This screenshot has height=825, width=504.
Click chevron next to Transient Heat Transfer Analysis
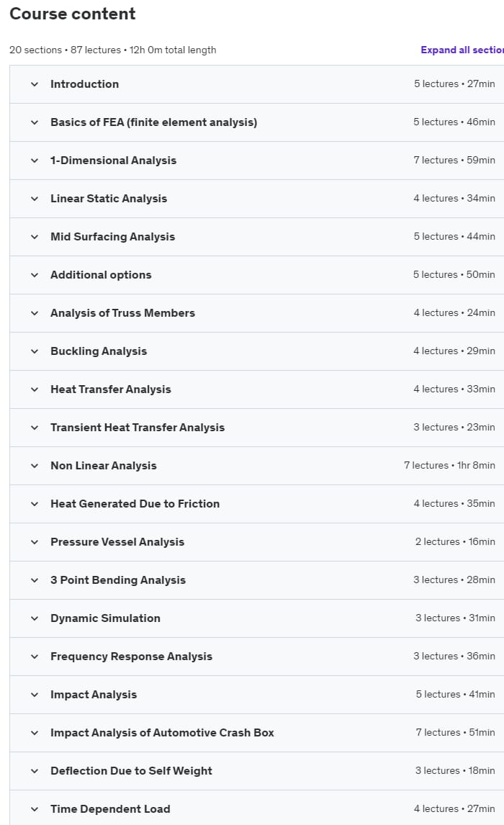[x=34, y=428]
